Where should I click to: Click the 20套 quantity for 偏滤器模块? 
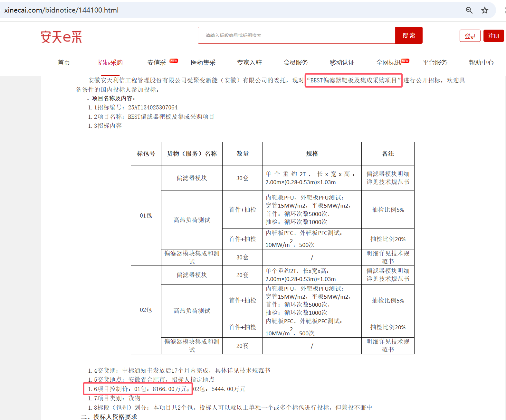[243, 275]
